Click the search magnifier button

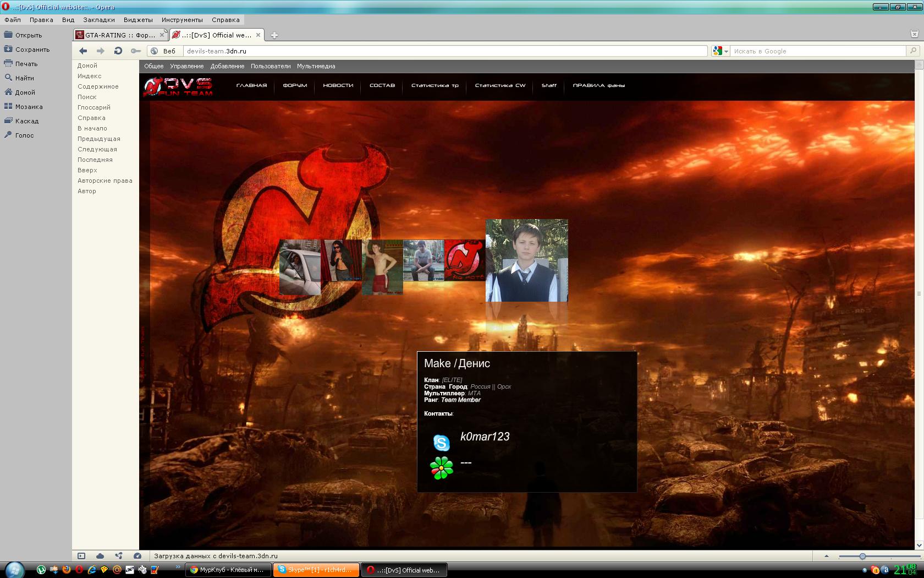[x=913, y=51]
